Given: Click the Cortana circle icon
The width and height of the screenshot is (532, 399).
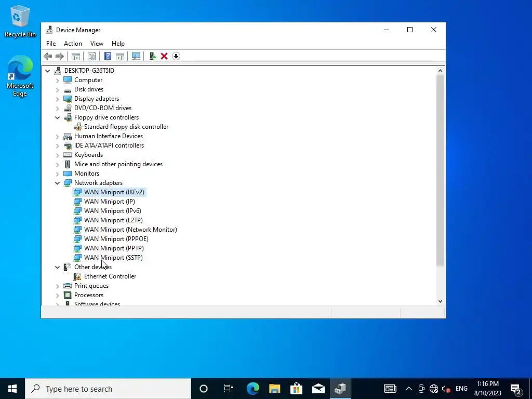Looking at the screenshot, I should coord(204,389).
